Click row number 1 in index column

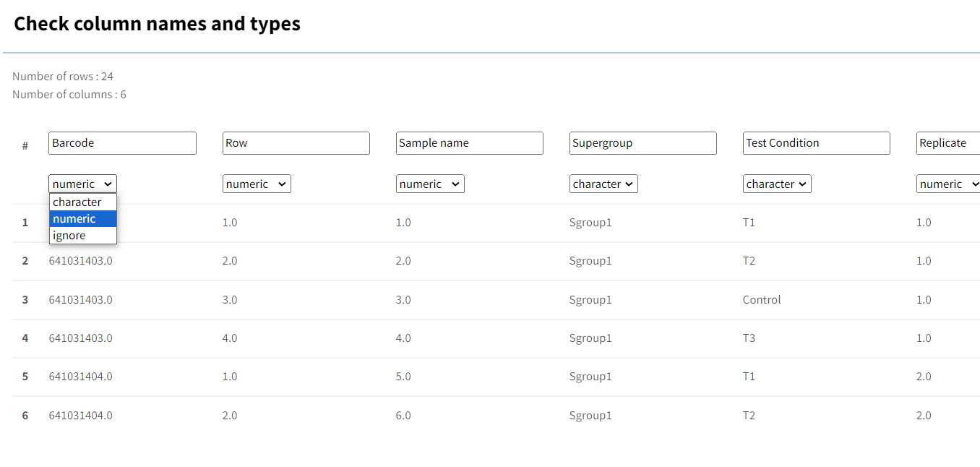click(x=25, y=223)
